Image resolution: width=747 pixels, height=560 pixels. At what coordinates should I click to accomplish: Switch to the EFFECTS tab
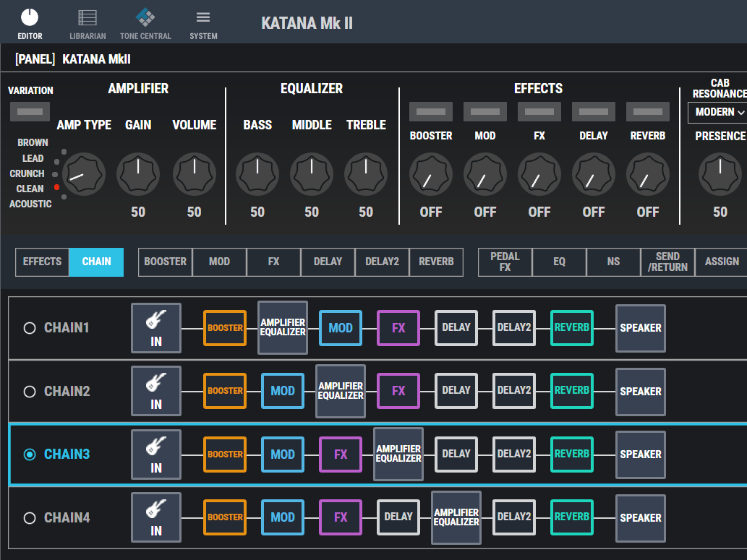coord(43,262)
